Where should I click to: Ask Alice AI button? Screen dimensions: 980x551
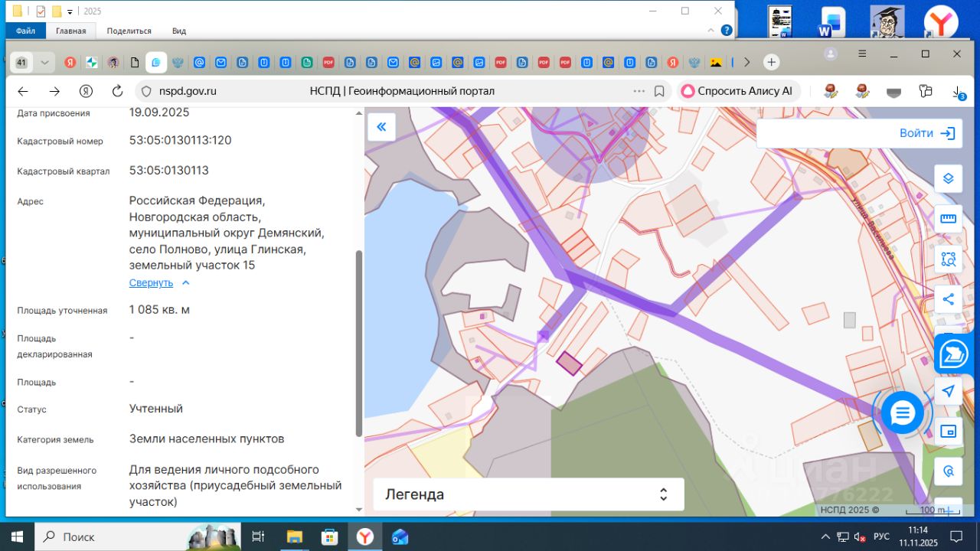point(737,91)
